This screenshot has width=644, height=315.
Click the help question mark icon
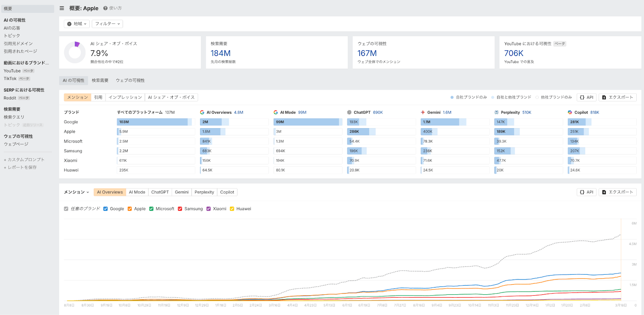(x=105, y=8)
